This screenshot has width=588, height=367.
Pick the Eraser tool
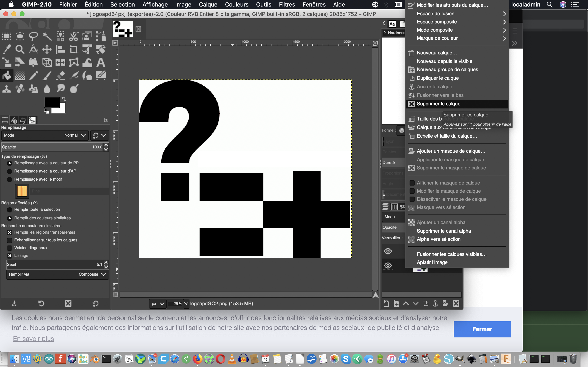(x=60, y=76)
